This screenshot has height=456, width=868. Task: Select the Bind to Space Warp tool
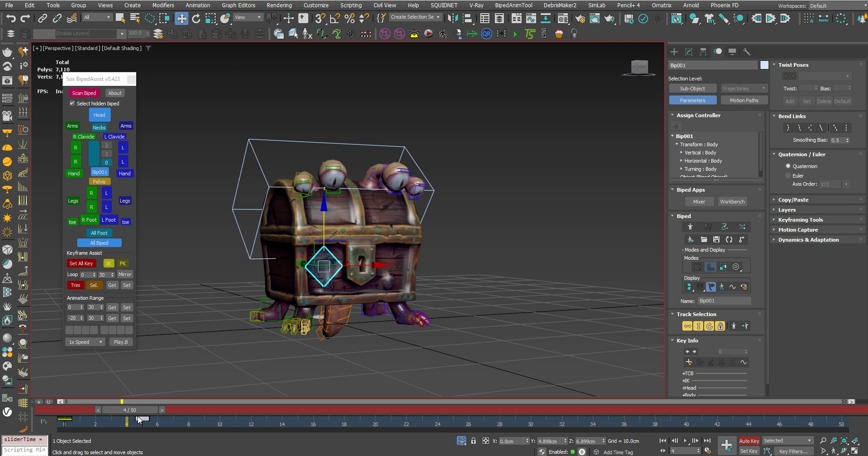click(72, 18)
